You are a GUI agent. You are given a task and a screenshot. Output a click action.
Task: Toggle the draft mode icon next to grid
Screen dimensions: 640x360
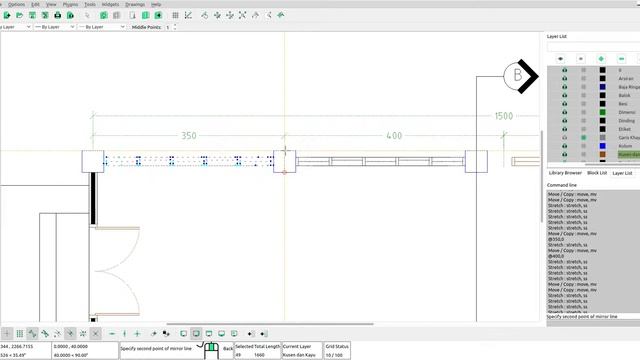click(188, 16)
